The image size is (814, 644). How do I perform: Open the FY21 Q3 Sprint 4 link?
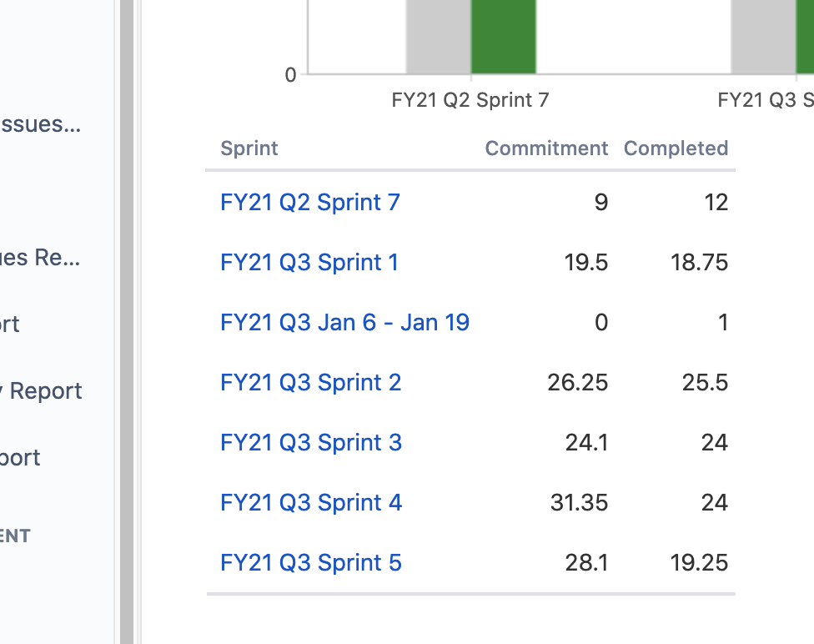(311, 502)
